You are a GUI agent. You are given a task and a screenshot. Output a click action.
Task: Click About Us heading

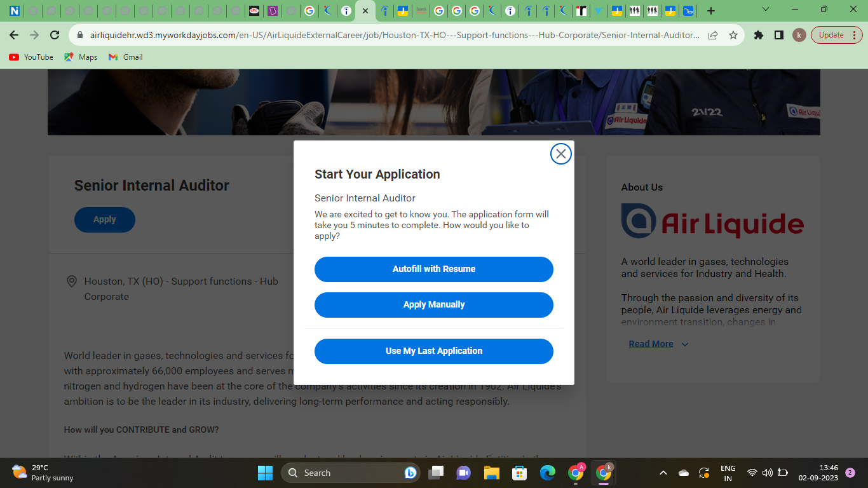click(642, 187)
